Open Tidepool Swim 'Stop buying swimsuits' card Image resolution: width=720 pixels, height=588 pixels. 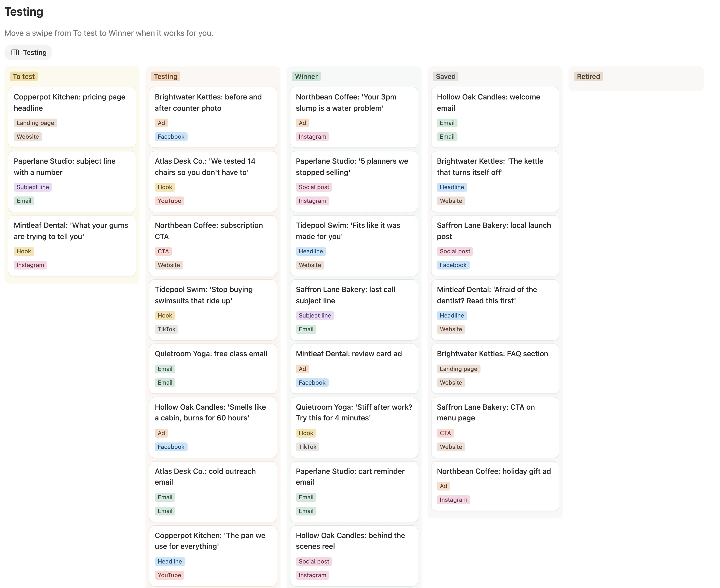213,310
